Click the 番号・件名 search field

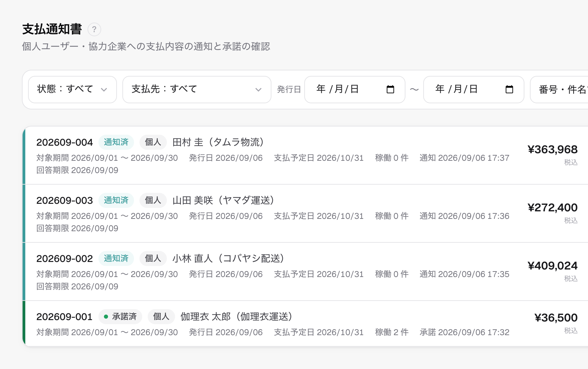point(559,90)
